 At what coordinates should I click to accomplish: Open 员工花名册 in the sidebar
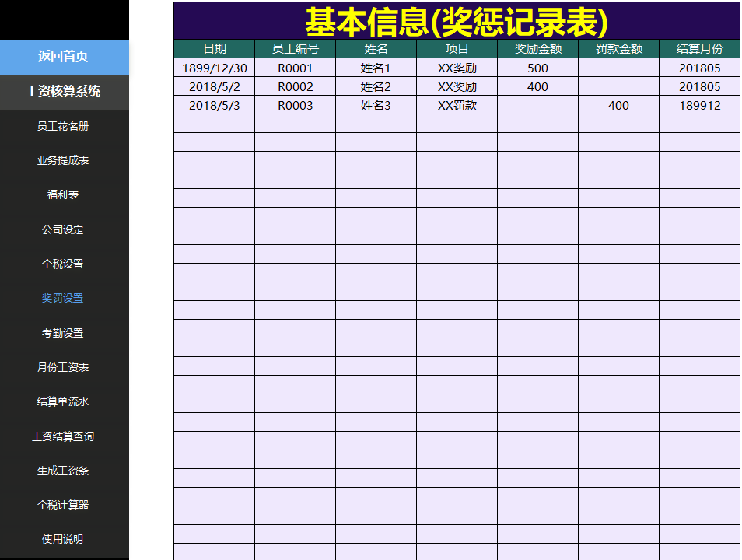65,127
